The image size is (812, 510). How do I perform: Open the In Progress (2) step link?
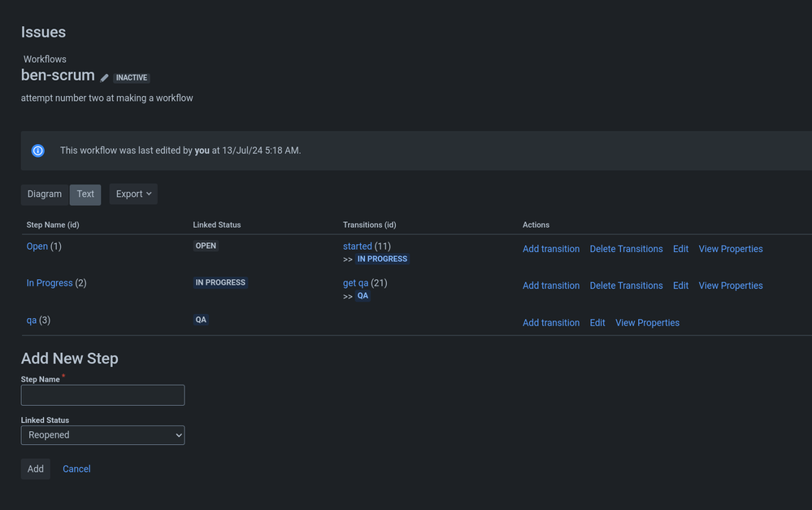click(50, 283)
